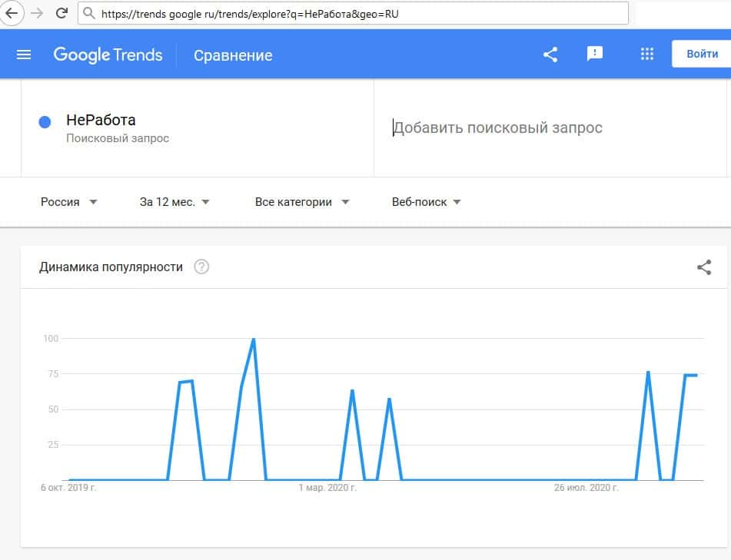Click the Войти sign-in button
Screen dimensions: 731x560
coord(702,55)
